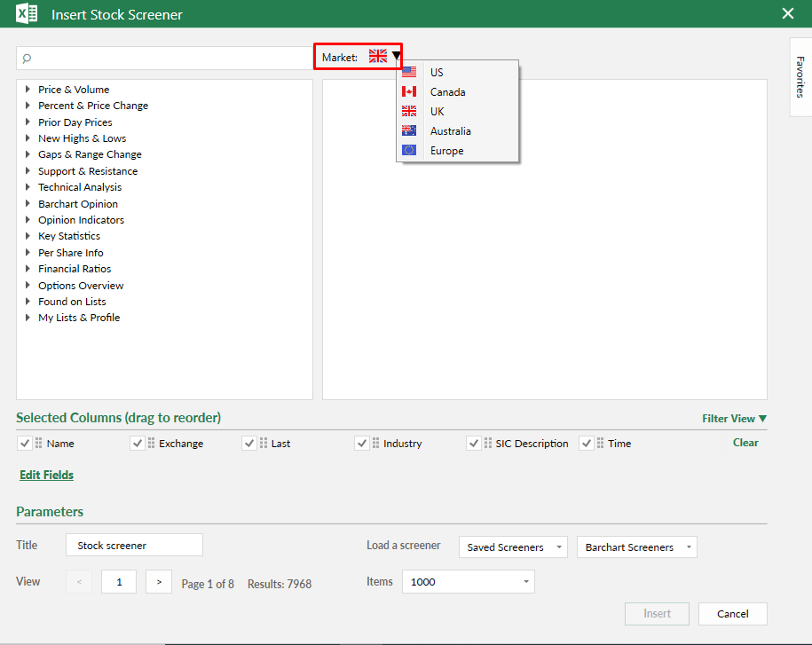Uncheck the Exchange column checkbox
812x645 pixels.
pos(138,443)
